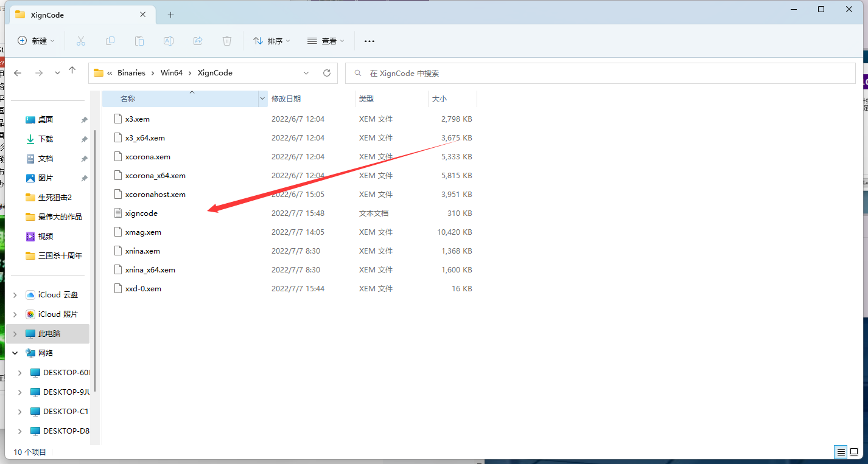Open the 新建 dropdown menu
This screenshot has width=868, height=464.
pyautogui.click(x=36, y=41)
